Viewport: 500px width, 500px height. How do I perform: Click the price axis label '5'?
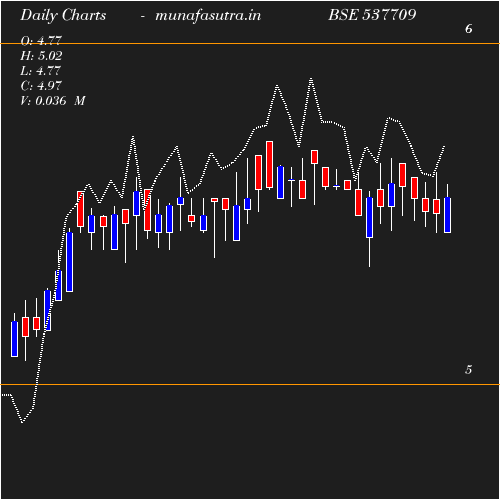tap(469, 370)
